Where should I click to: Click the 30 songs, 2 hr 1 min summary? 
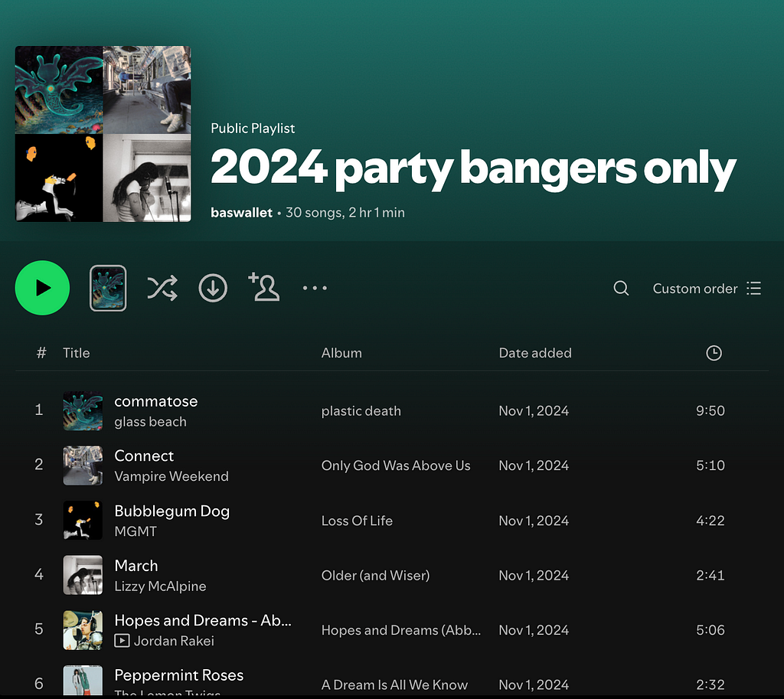click(345, 213)
